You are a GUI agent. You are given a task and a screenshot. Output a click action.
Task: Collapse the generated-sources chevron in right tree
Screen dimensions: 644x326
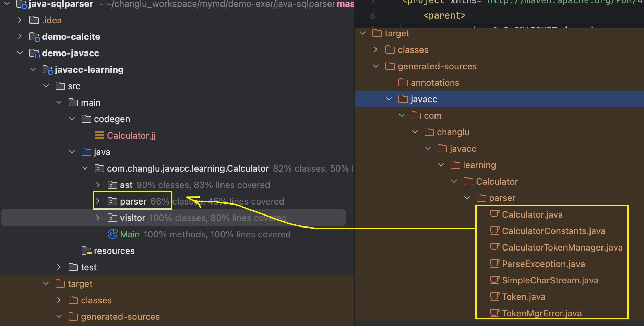(x=376, y=66)
